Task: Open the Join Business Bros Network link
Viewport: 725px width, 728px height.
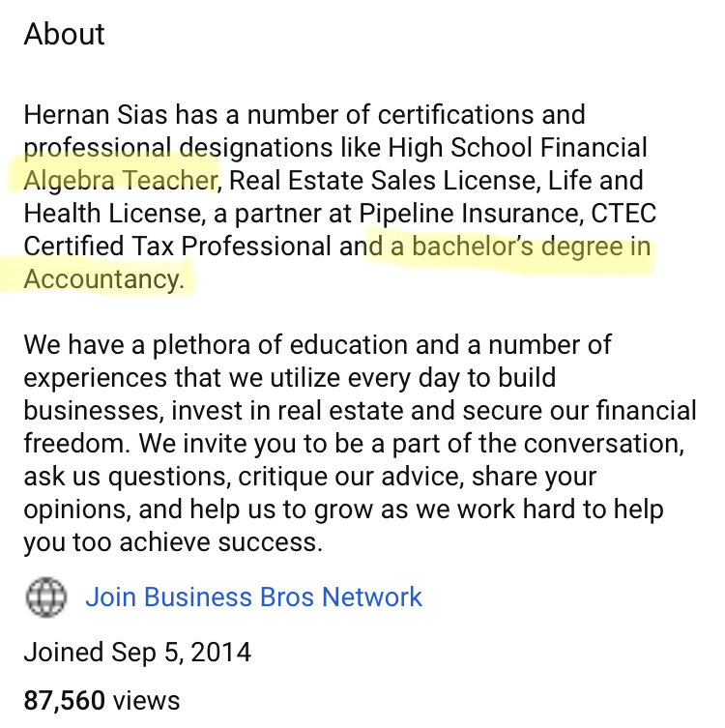Action: click(254, 597)
